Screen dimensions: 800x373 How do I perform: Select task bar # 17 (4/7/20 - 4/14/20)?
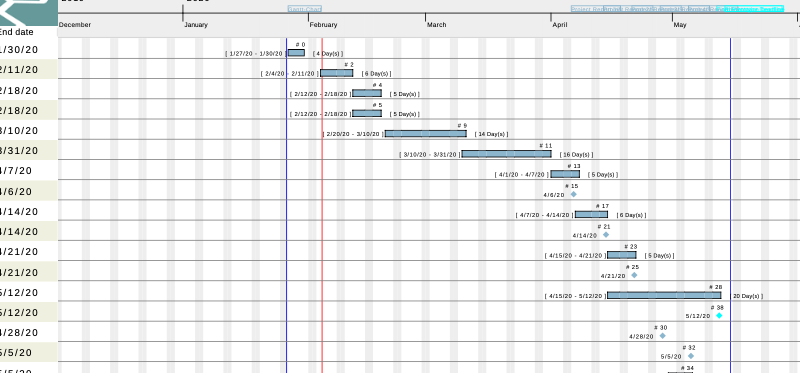(591, 214)
